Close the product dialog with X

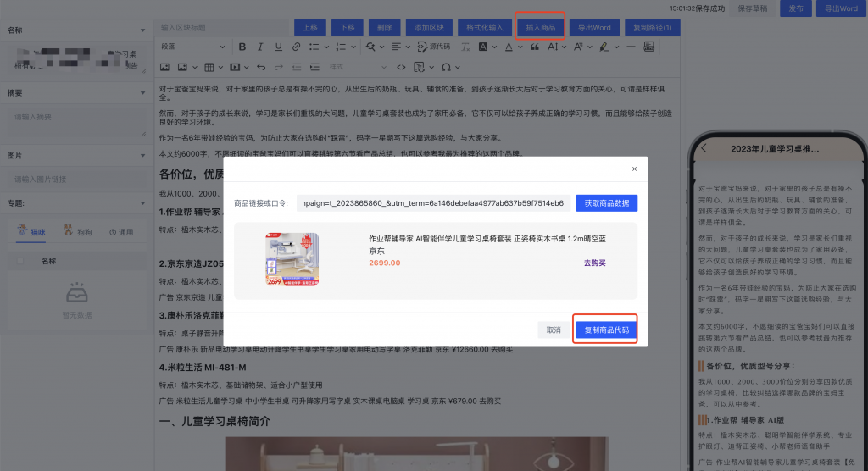tap(634, 169)
